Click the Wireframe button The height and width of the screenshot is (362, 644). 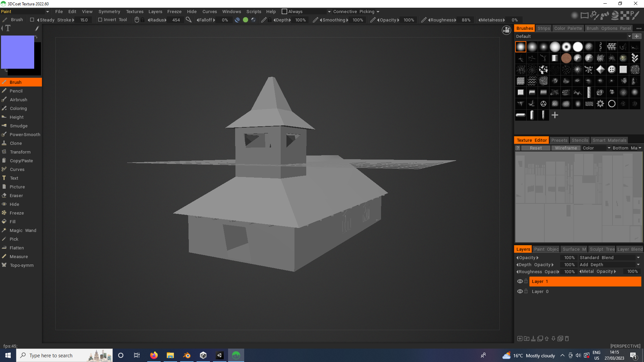[566, 148]
